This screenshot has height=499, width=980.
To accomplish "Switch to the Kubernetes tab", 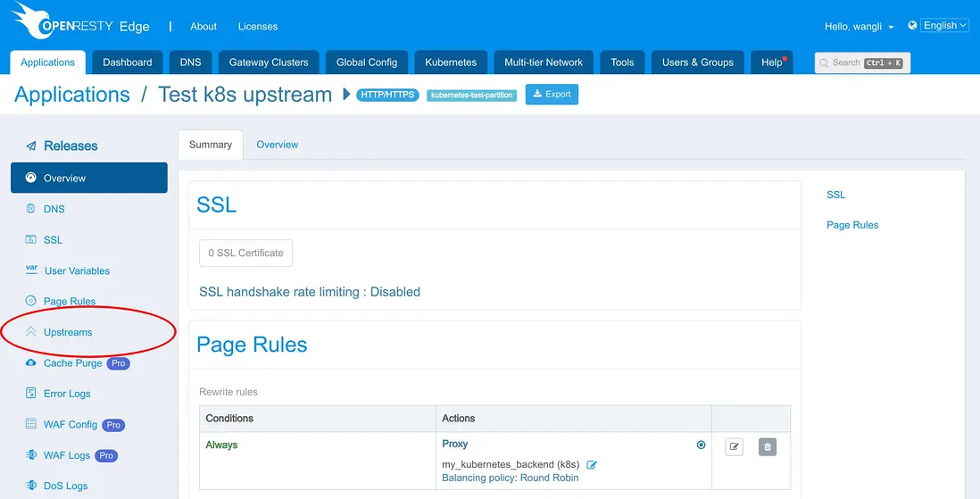I will tap(451, 62).
